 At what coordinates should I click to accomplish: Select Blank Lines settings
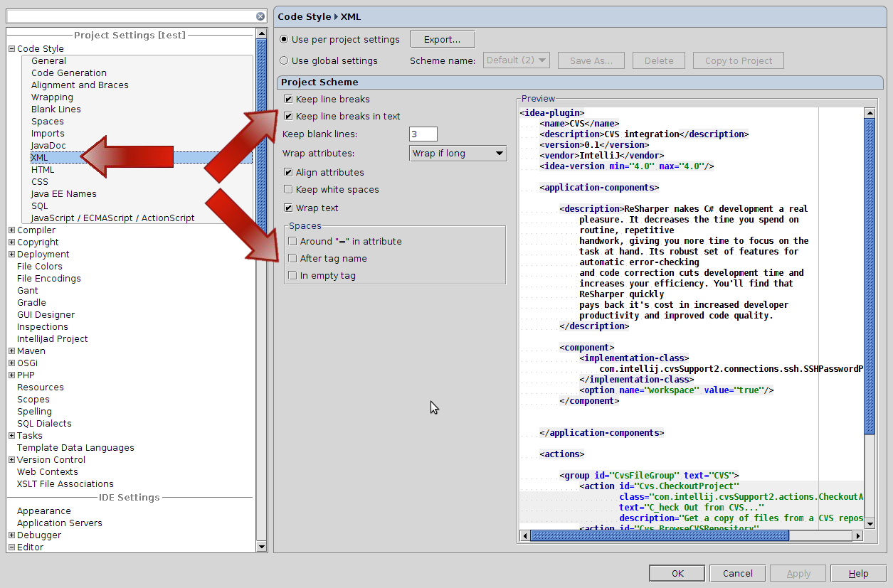pyautogui.click(x=56, y=109)
